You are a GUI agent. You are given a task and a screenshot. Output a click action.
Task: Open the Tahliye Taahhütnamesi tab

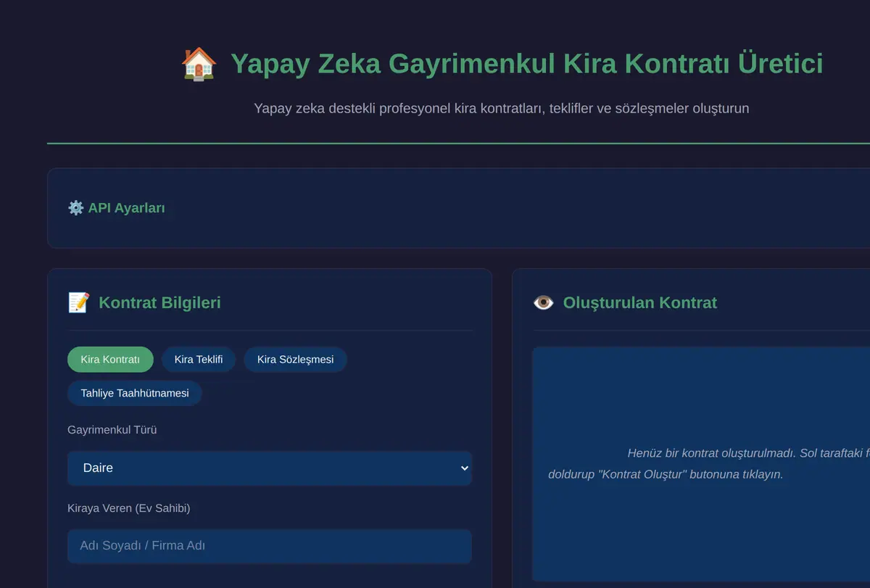135,393
